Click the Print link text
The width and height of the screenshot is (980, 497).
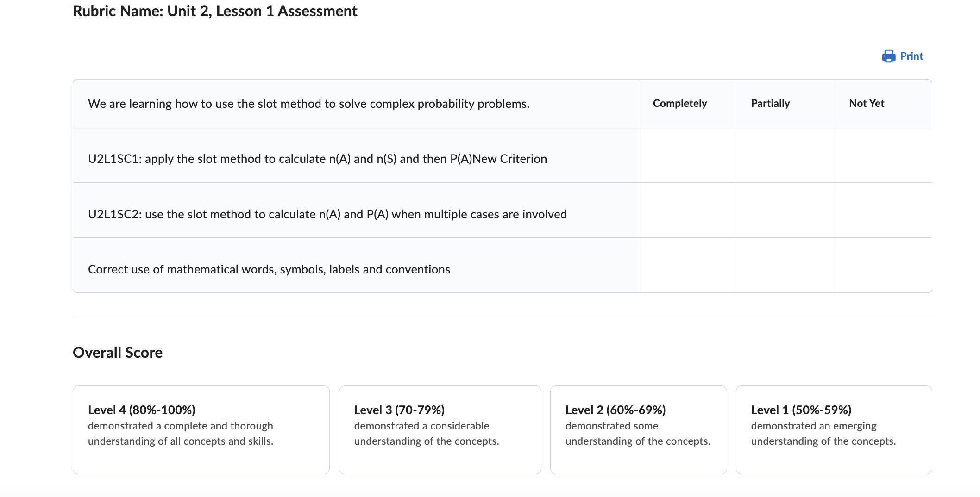coord(911,56)
